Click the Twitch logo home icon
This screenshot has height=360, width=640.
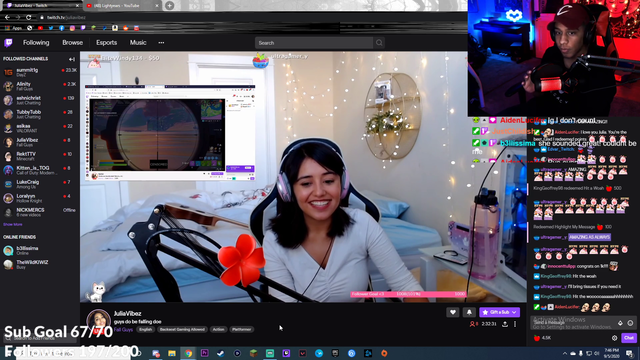8,42
